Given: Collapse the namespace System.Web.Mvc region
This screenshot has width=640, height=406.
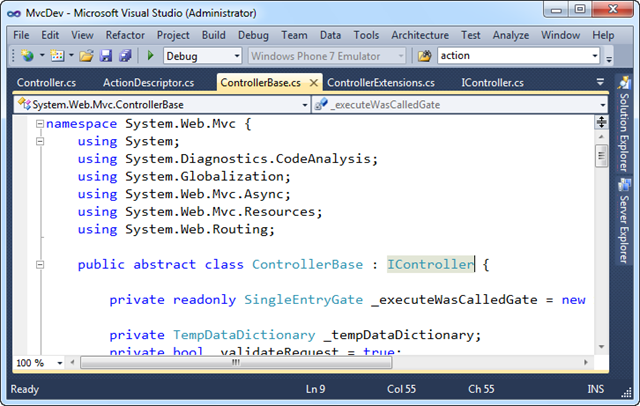Looking at the screenshot, I should [x=40, y=124].
